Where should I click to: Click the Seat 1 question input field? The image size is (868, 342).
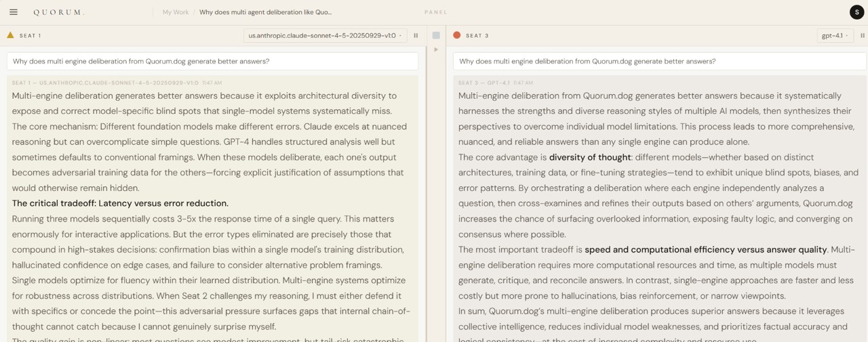click(213, 61)
